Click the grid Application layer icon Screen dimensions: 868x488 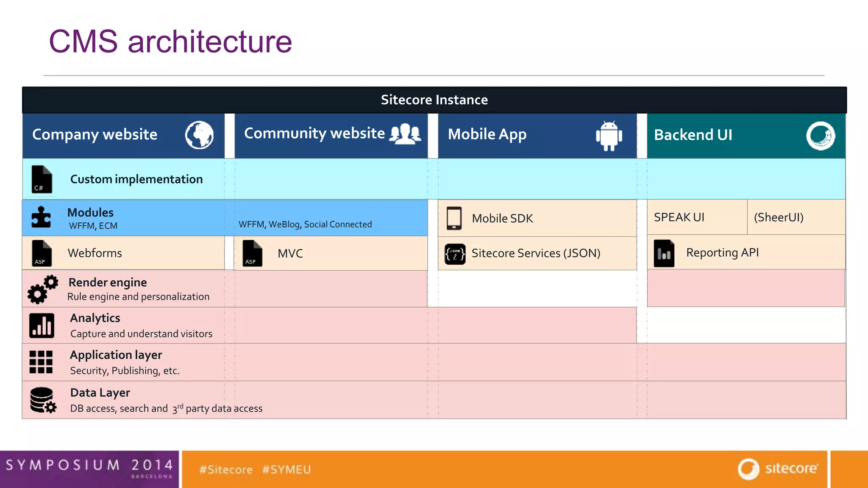coord(41,362)
